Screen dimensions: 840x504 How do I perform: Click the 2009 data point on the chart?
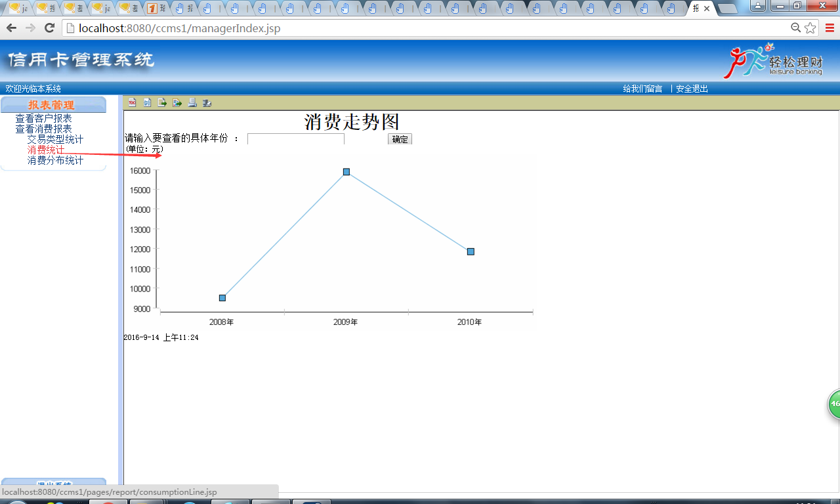click(x=346, y=171)
